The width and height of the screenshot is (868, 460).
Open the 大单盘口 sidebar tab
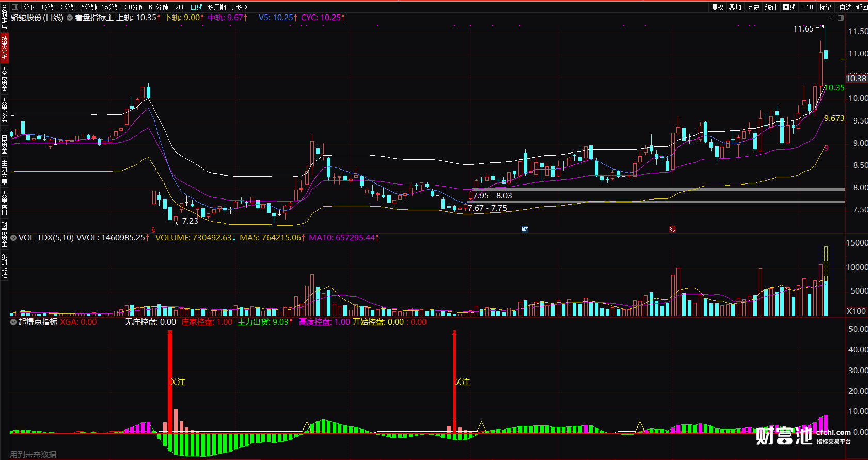[x=4, y=203]
